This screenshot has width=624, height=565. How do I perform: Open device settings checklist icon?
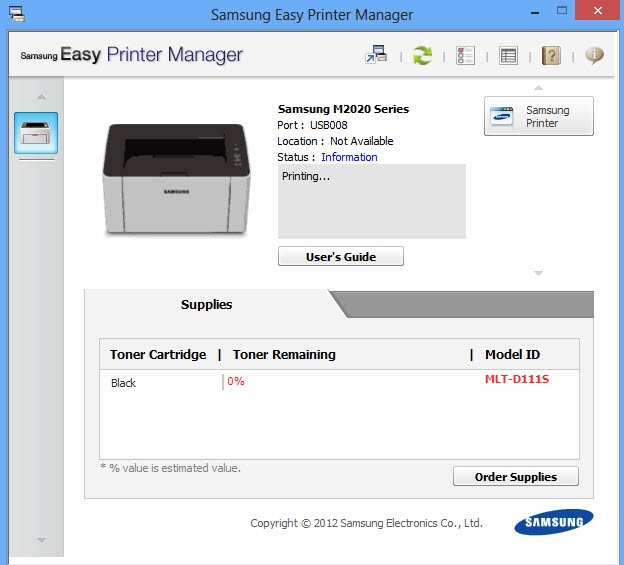tap(465, 55)
